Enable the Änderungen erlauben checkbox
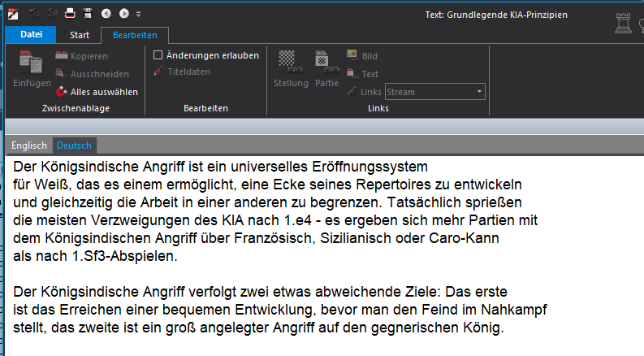This screenshot has height=356, width=644. click(x=158, y=55)
